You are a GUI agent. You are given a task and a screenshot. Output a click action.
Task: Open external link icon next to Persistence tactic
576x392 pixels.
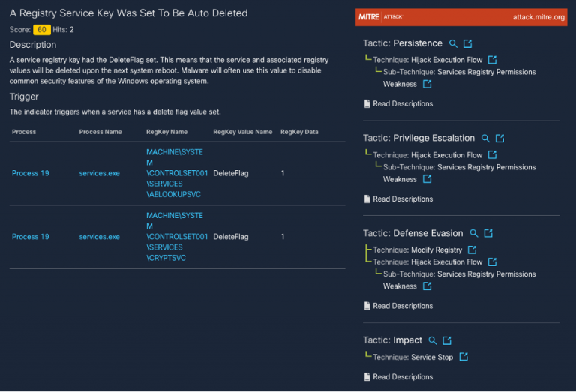tap(468, 44)
